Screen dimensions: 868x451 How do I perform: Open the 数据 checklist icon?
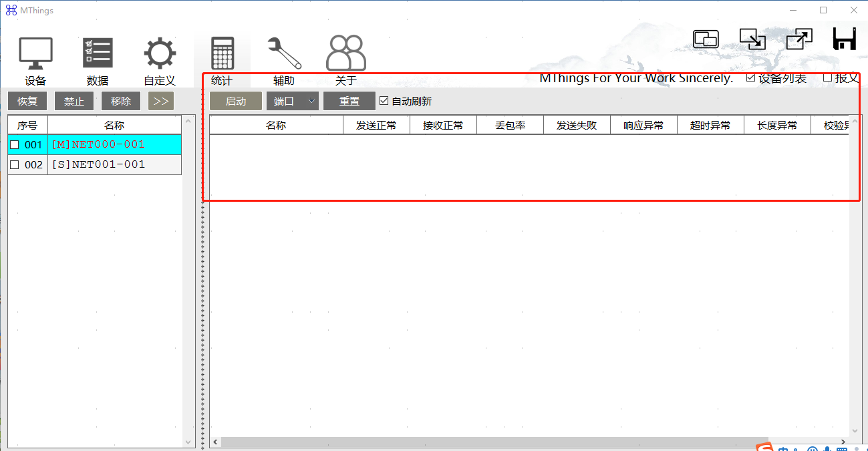(98, 53)
